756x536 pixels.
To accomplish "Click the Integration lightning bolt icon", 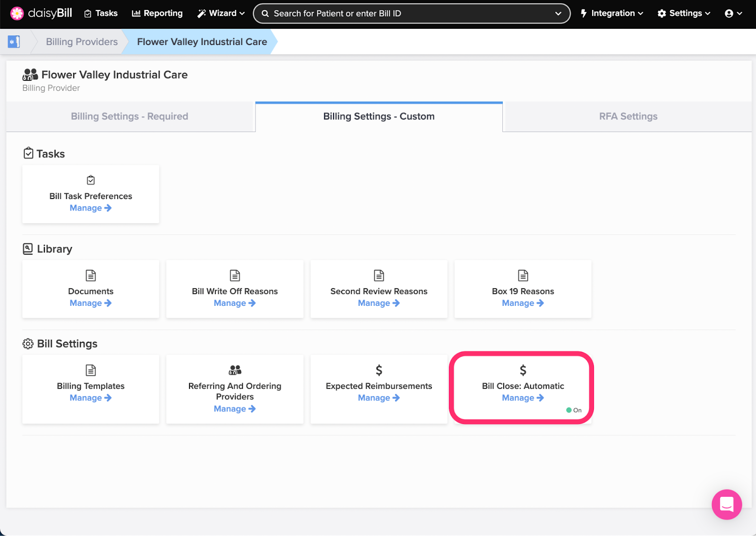I will [584, 13].
